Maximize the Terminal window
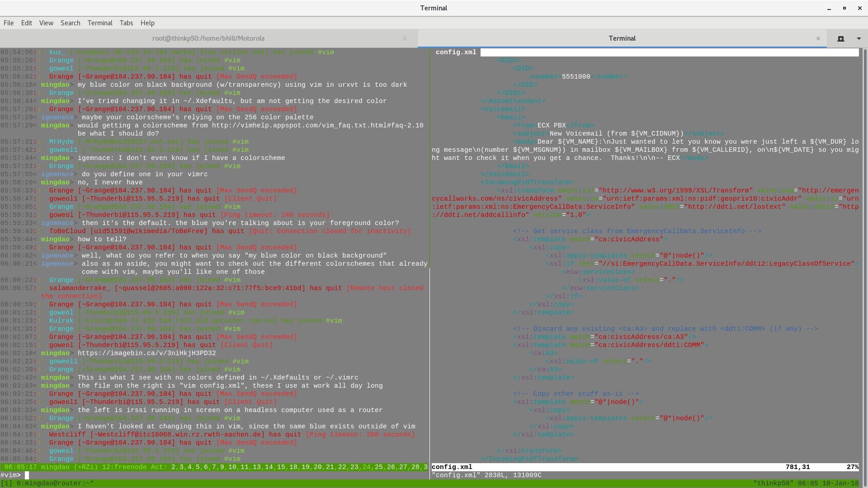 coord(844,8)
